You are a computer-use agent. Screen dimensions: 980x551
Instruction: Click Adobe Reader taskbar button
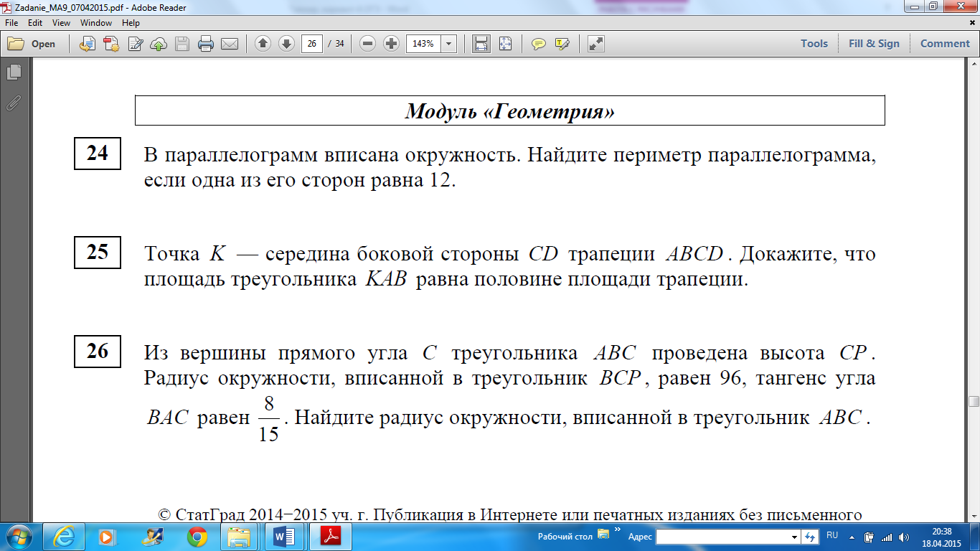coord(331,536)
